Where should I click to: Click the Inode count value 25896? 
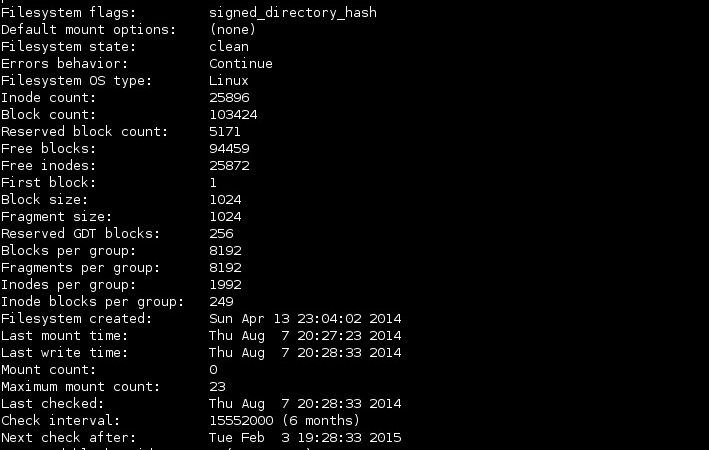[229, 98]
